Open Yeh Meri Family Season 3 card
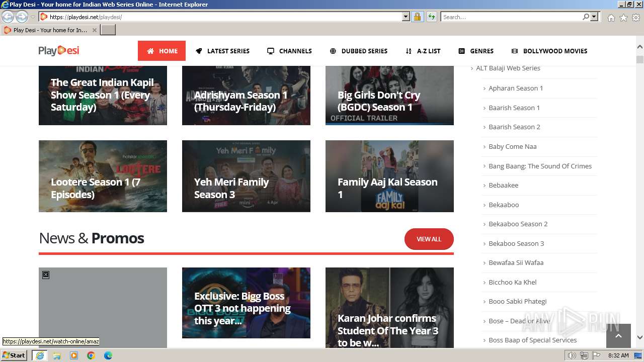The image size is (644, 362). point(246,176)
